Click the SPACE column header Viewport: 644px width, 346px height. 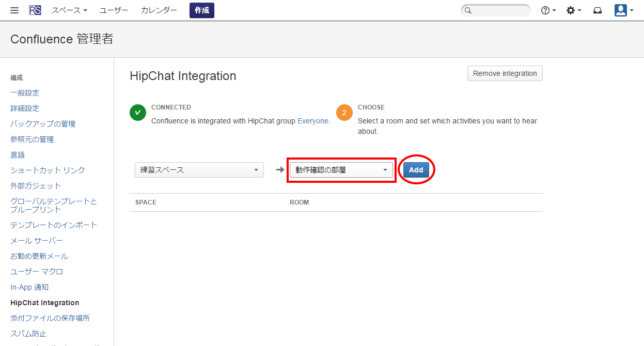coord(146,202)
